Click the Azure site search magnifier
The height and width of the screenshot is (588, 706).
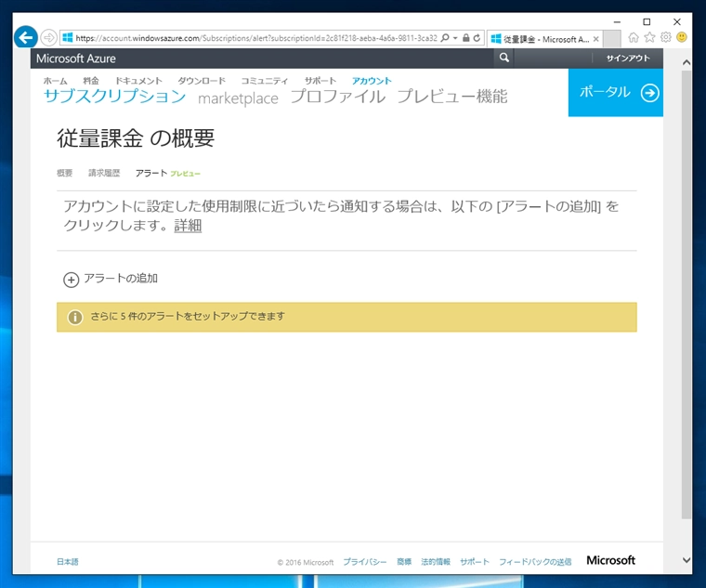pyautogui.click(x=504, y=58)
